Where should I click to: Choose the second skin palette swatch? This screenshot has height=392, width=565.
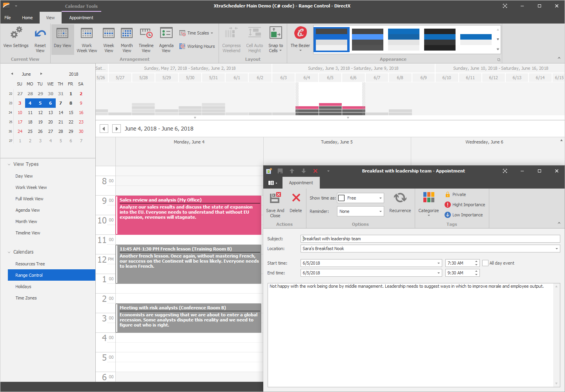[368, 39]
